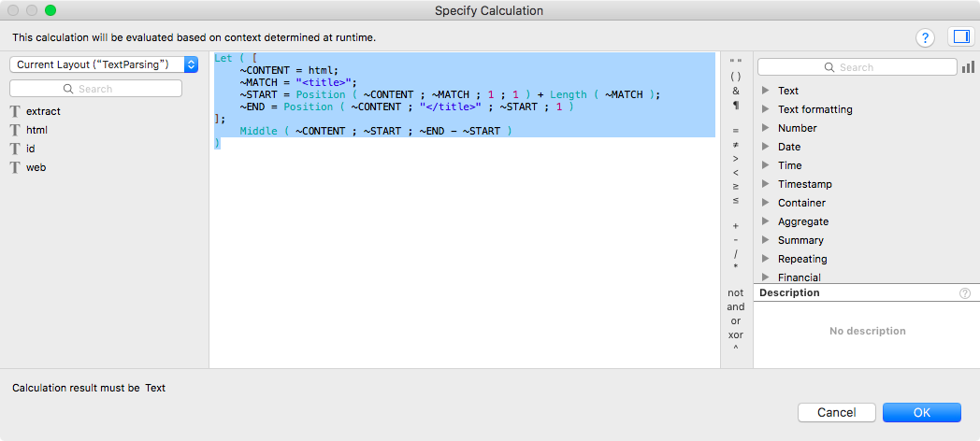
Task: Click the "</title>" string in formula
Action: pyautogui.click(x=451, y=107)
